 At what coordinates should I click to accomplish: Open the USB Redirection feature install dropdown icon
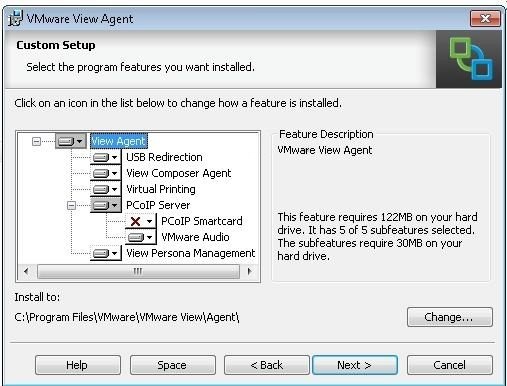[x=105, y=157]
